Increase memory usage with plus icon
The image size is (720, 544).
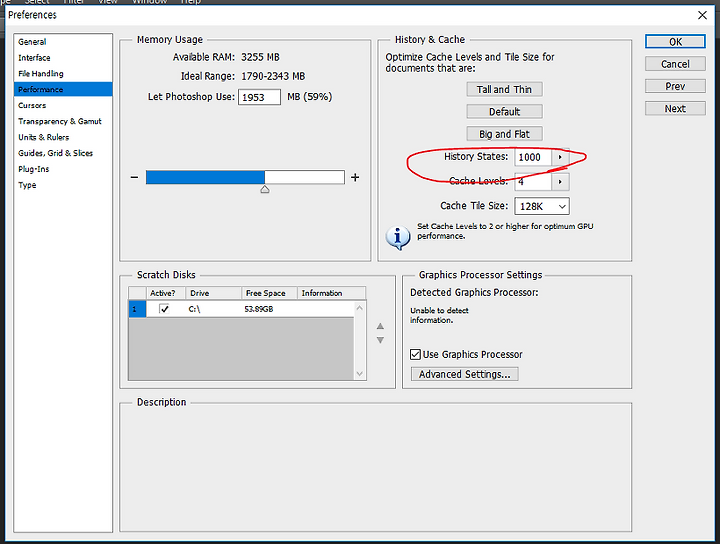pos(355,177)
